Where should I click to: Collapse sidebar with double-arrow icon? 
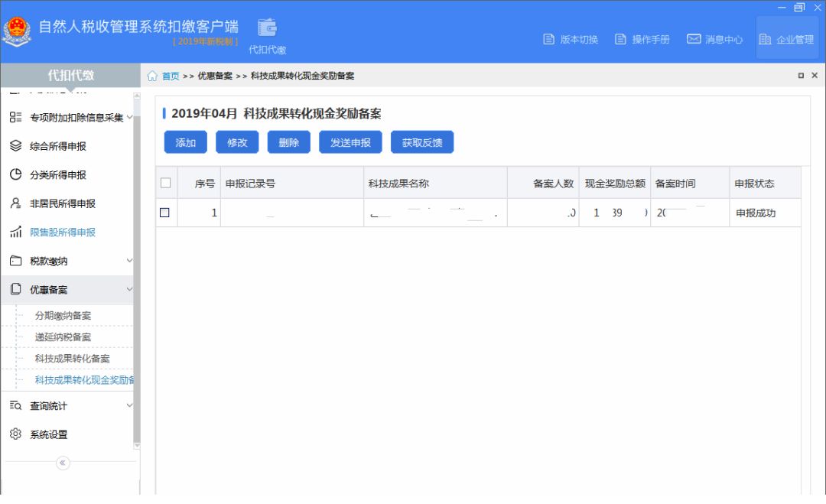tap(63, 463)
